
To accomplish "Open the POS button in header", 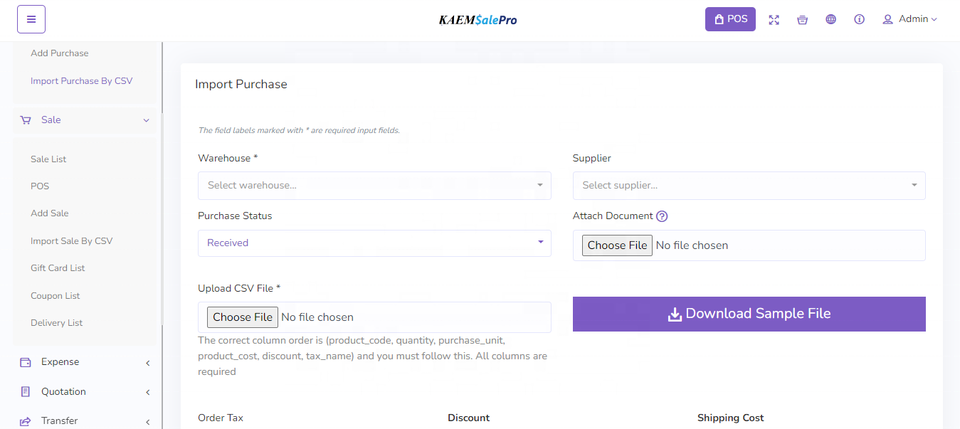I will coord(730,19).
